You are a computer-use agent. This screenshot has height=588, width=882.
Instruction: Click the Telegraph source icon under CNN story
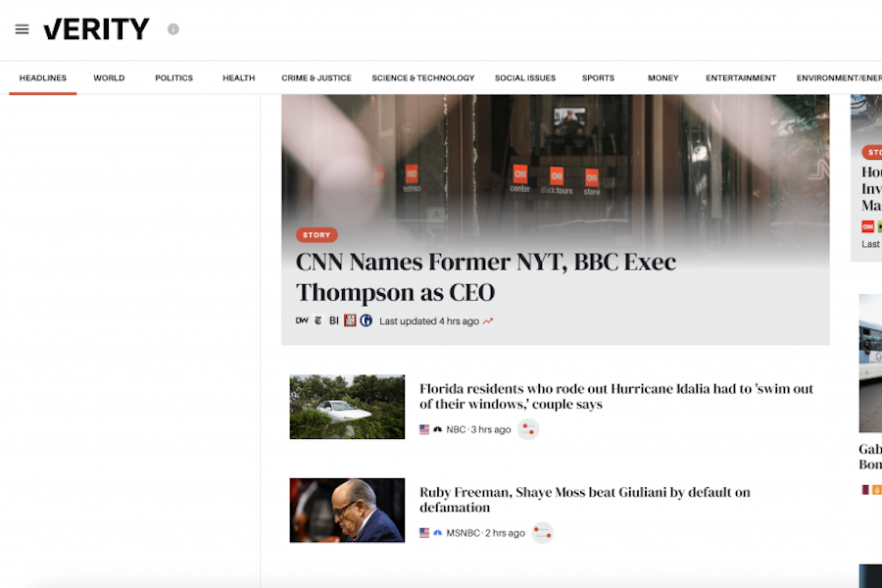pos(318,320)
